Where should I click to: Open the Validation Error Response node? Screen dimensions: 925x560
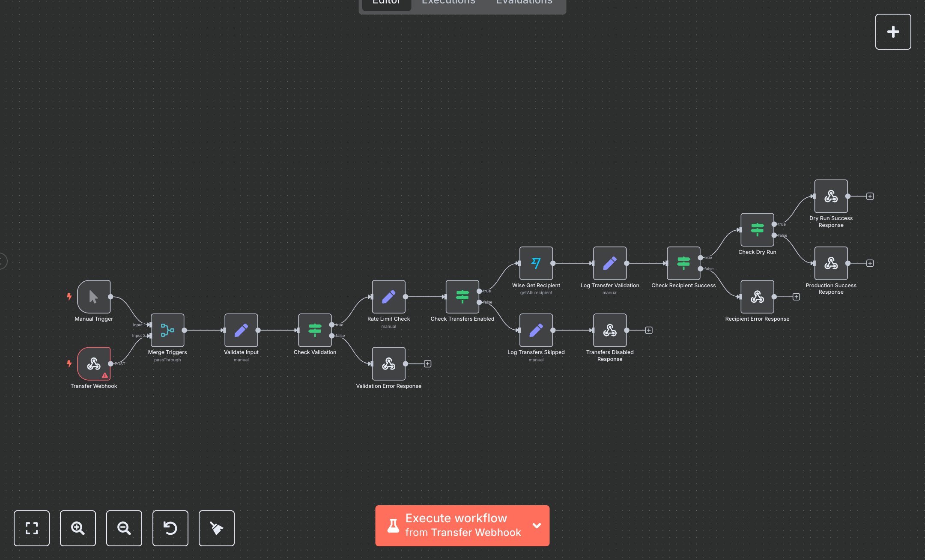tap(388, 363)
